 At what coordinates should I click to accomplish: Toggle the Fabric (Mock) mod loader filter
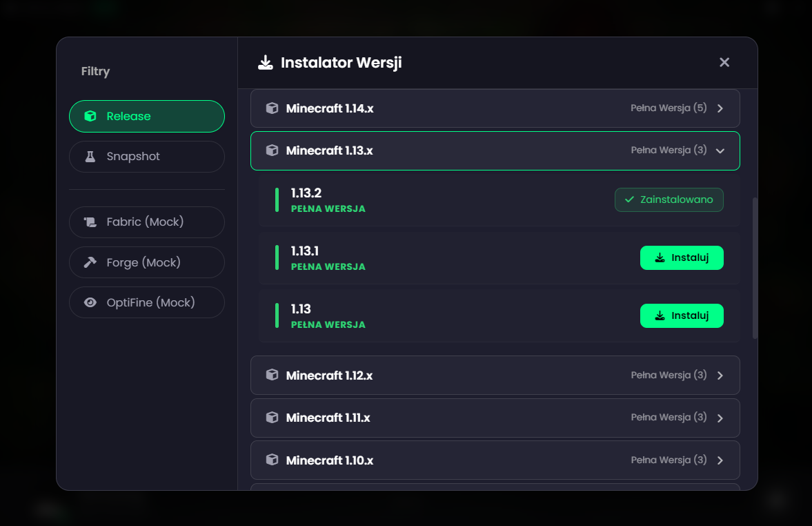[x=146, y=222]
